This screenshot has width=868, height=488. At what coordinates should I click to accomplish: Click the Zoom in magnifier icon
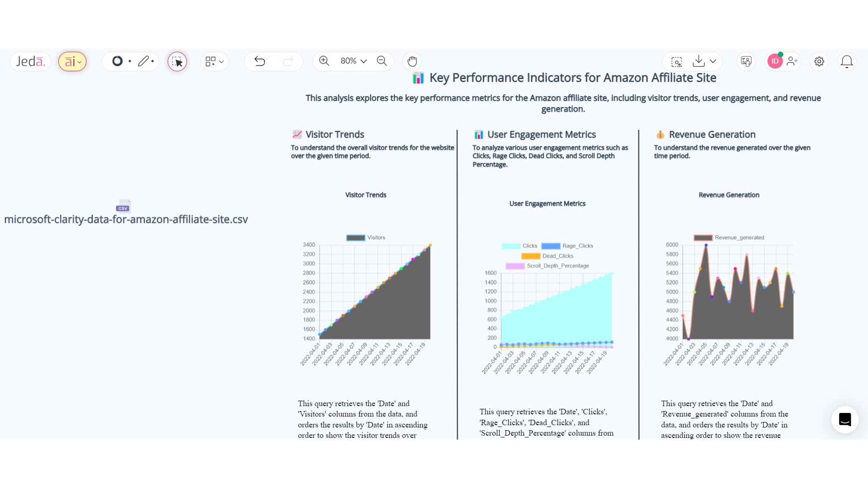coord(324,61)
